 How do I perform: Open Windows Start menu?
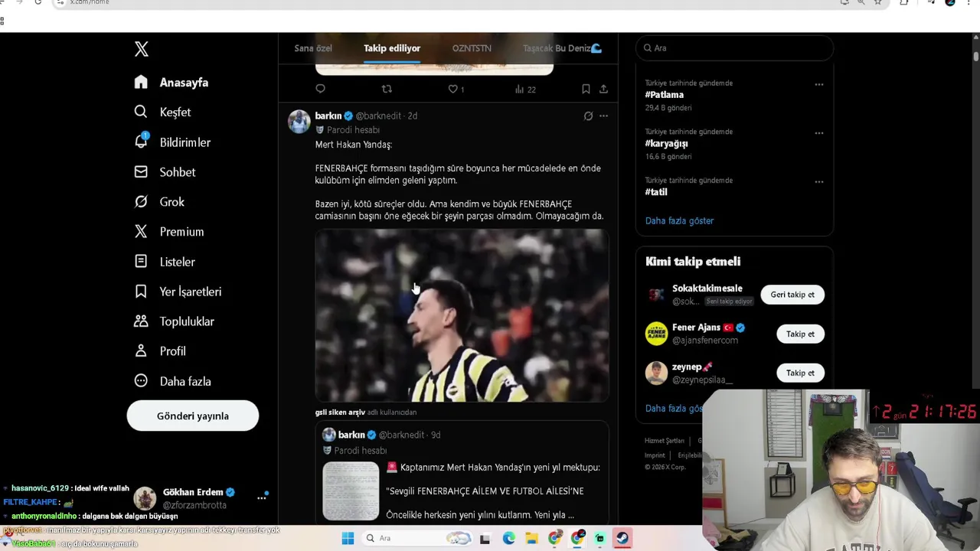[x=348, y=538]
